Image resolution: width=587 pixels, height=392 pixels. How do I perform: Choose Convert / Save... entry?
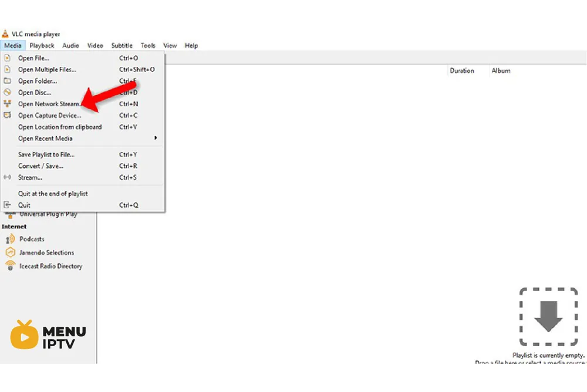tap(83, 166)
